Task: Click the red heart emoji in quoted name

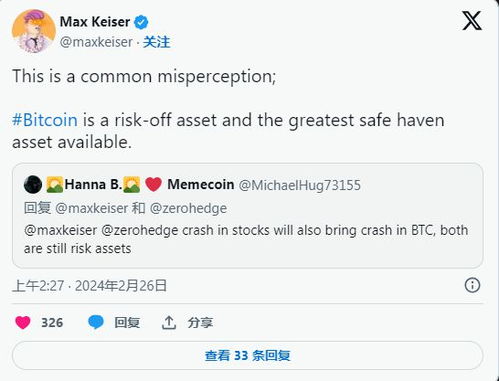Action: [x=154, y=184]
